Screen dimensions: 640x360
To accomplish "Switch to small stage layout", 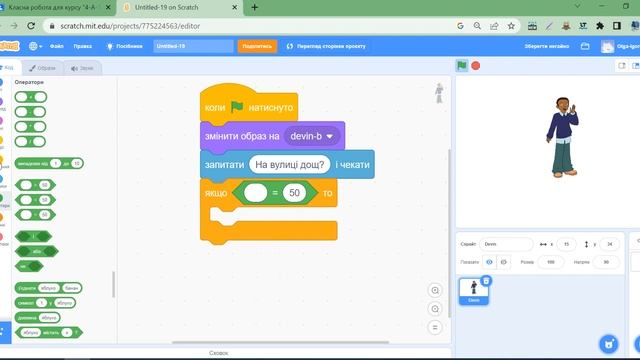I will coord(621,66).
